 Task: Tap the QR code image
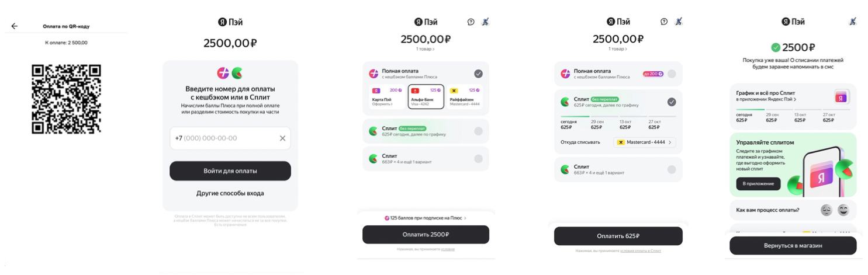tap(66, 99)
